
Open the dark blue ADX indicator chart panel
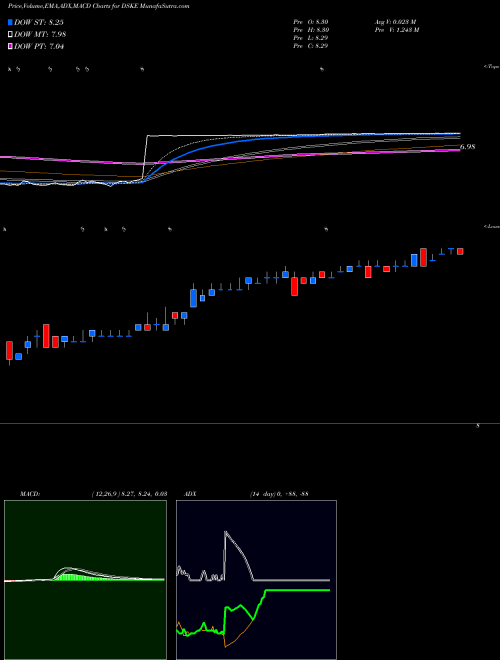coord(256,580)
